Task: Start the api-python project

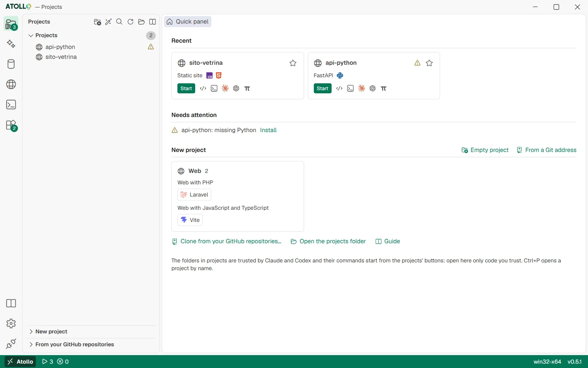Action: pos(323,88)
